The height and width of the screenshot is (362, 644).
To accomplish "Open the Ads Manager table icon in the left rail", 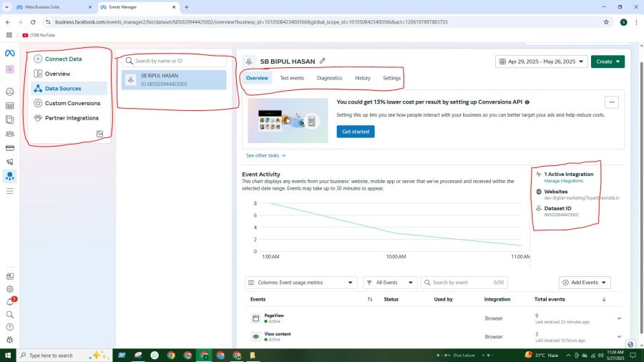I will [x=10, y=106].
